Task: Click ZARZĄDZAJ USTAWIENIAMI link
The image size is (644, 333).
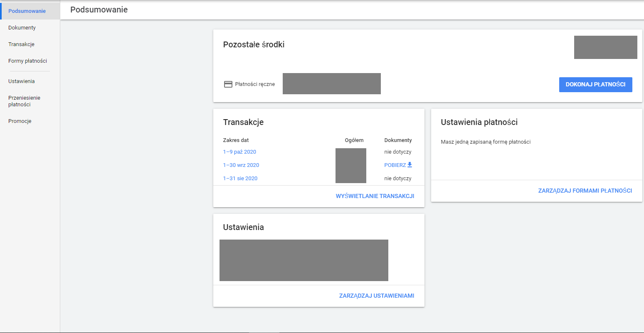Action: pos(377,296)
